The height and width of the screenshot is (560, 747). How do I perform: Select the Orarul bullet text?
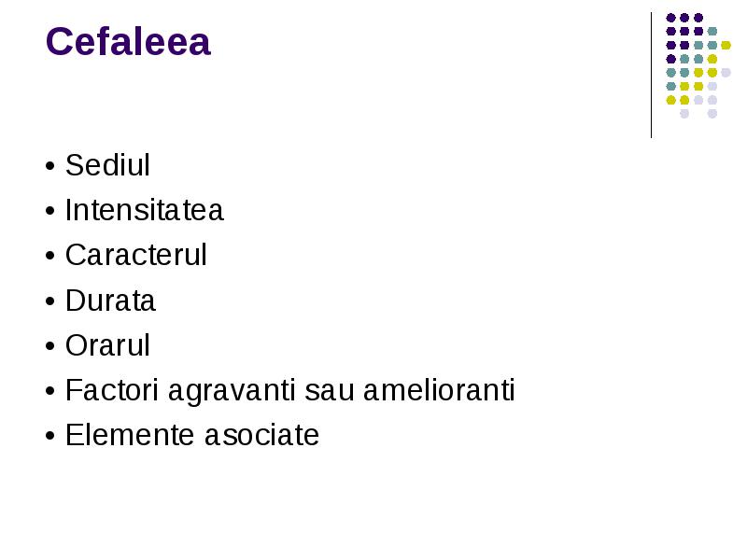pos(107,345)
